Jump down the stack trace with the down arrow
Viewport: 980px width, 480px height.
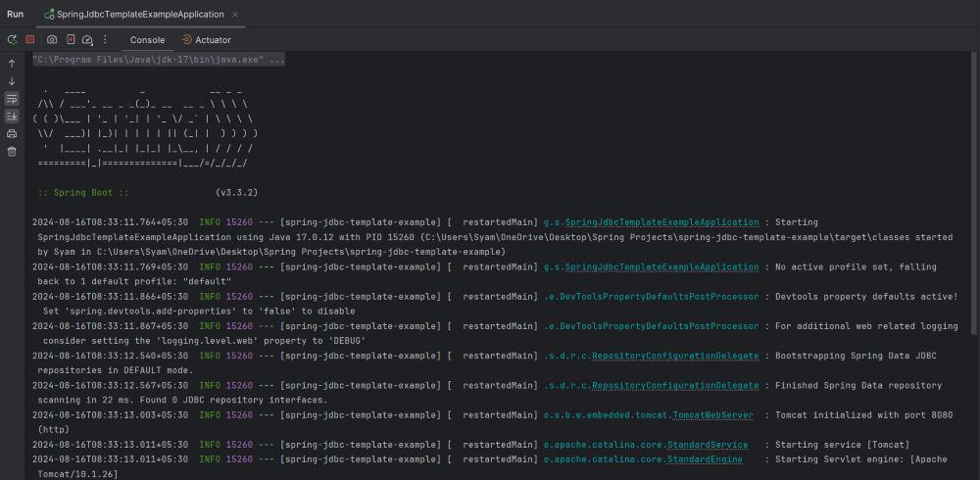point(12,81)
